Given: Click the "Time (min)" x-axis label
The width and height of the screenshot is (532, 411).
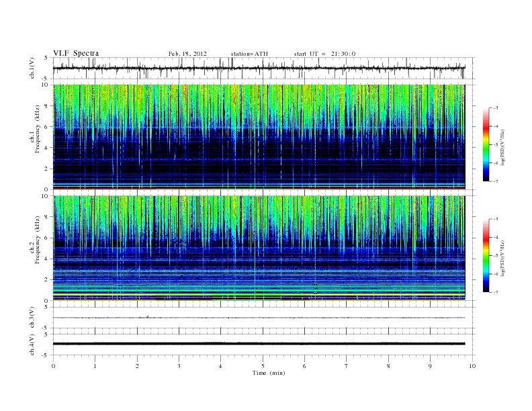Looking at the screenshot, I should point(269,373).
